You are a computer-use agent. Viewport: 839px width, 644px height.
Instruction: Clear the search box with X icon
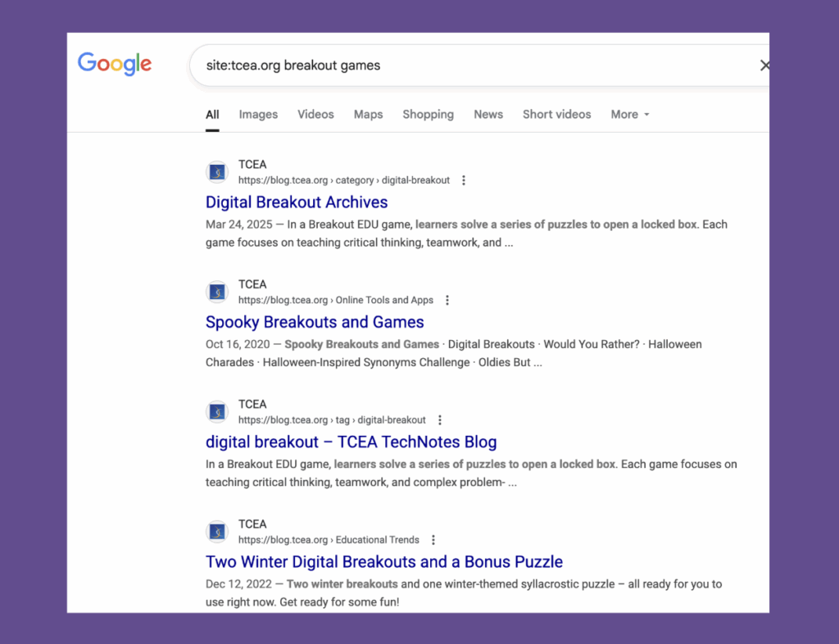click(764, 66)
